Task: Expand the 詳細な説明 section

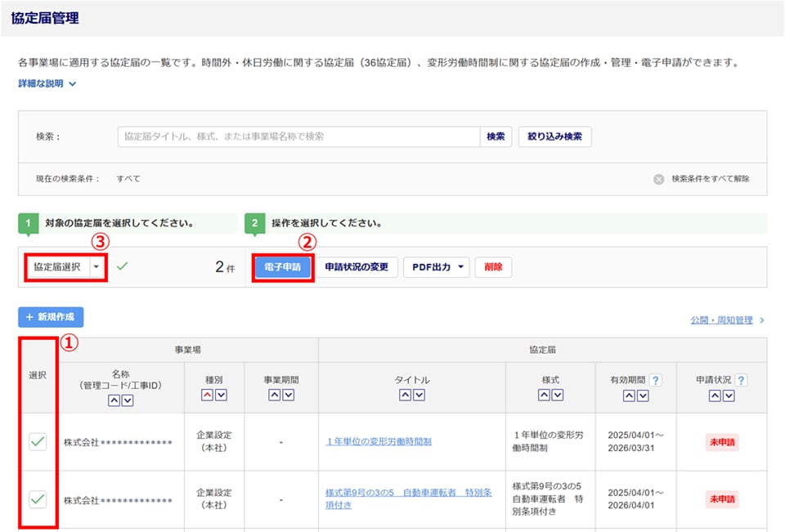Action: (47, 83)
